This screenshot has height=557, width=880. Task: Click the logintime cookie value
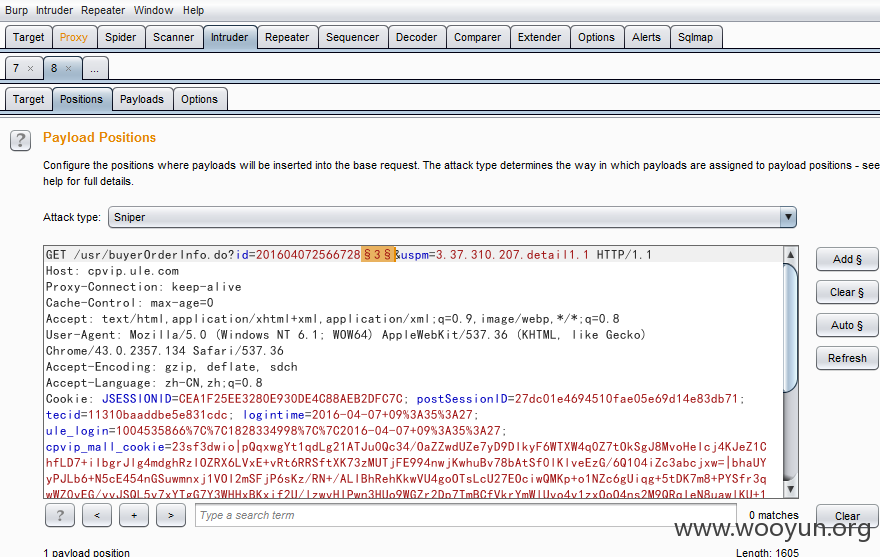coord(392,415)
